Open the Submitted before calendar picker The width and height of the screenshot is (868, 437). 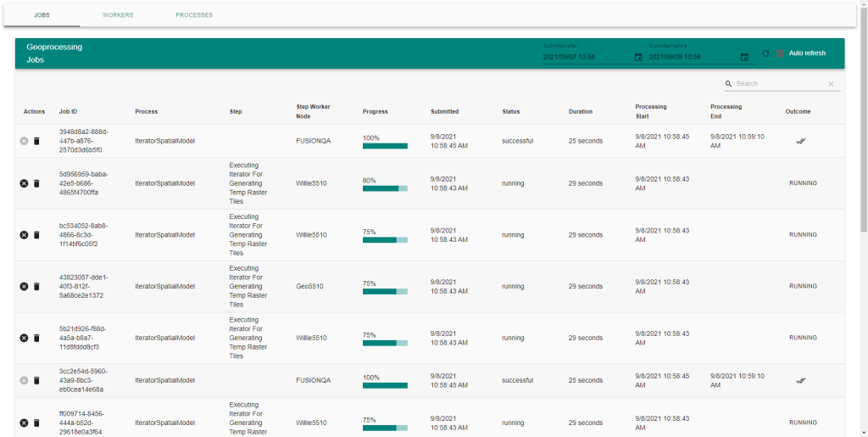tap(744, 57)
